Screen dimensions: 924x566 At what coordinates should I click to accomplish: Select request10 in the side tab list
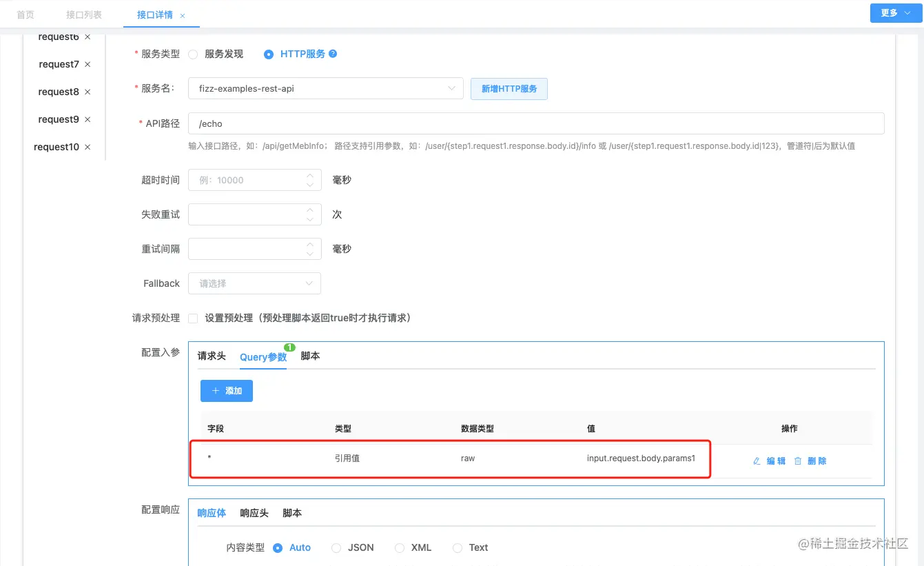pos(57,148)
